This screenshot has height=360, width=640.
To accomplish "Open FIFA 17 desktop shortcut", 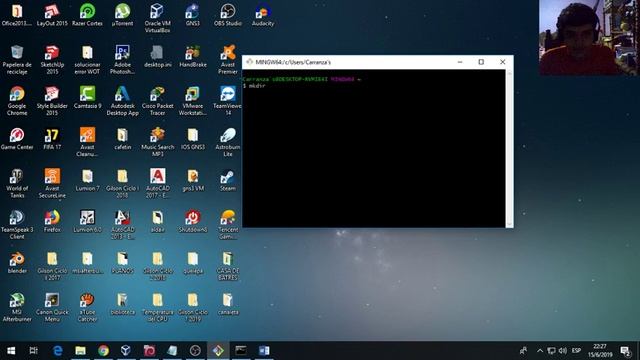I will 52,139.
